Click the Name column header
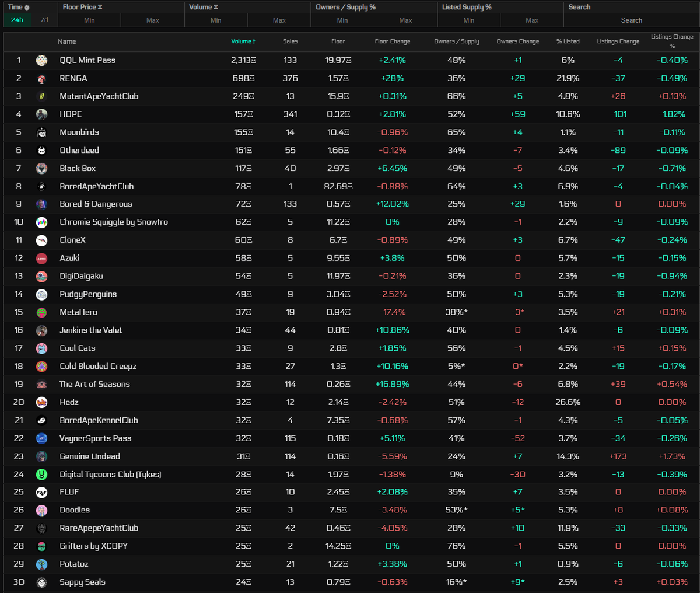This screenshot has height=593, width=700. (67, 41)
